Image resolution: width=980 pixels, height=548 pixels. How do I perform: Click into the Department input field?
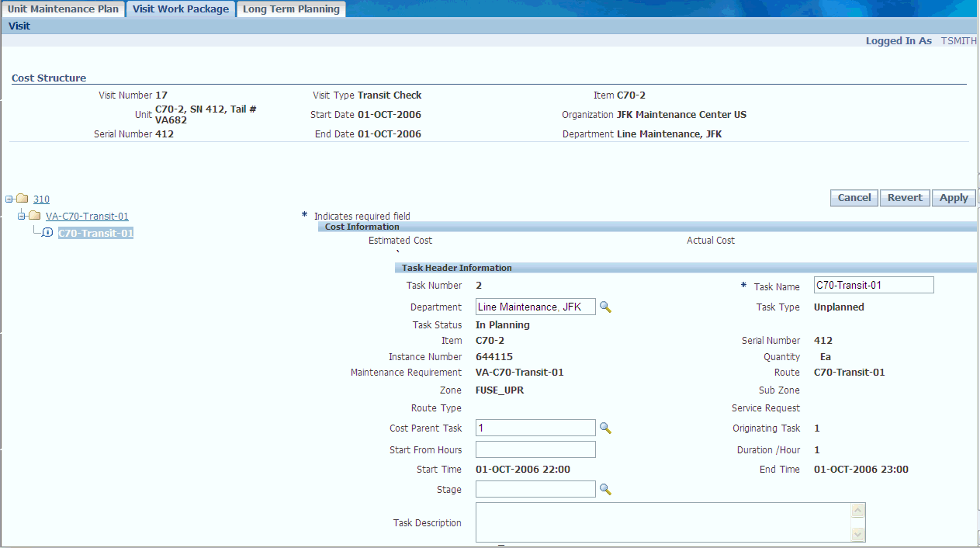[x=535, y=307]
